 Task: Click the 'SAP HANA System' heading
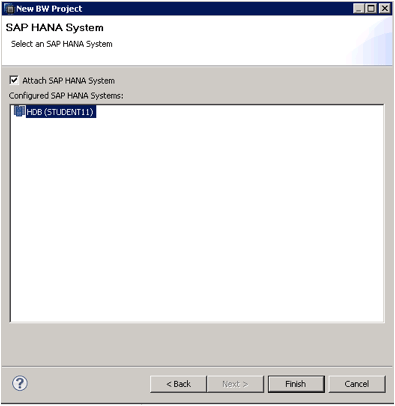55,28
